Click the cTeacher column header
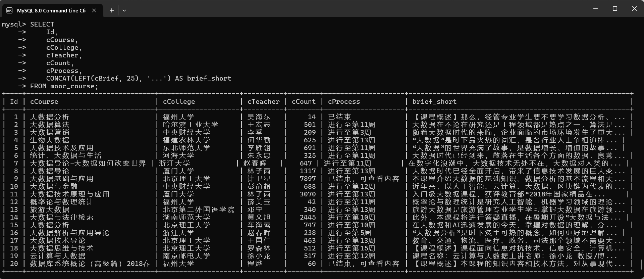This screenshot has height=279, width=644. click(263, 101)
